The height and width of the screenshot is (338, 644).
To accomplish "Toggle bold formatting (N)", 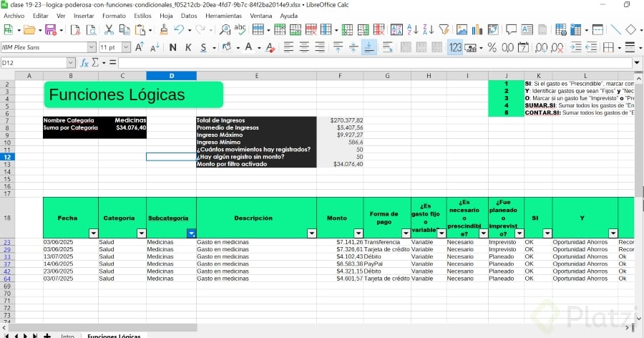I will [x=173, y=47].
